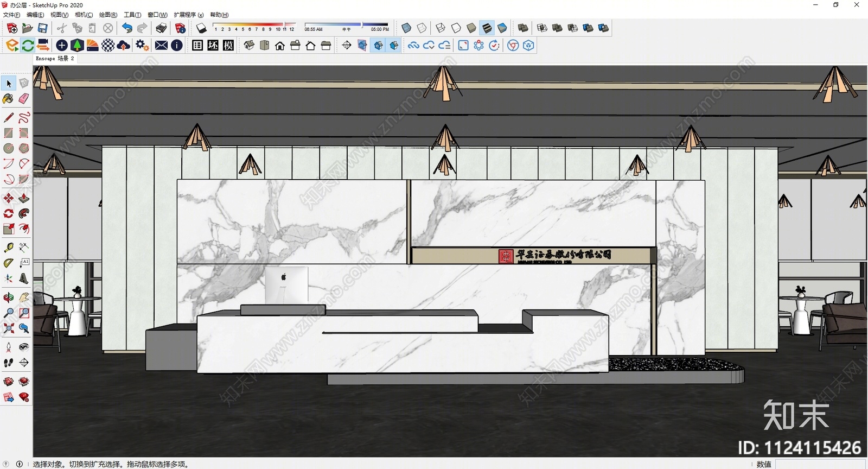Image resolution: width=868 pixels, height=469 pixels.
Task: Select Shaded With Textures style
Action: 487,28
